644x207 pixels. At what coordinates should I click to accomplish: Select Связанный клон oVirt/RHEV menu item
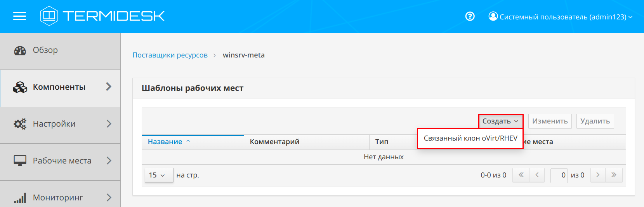point(470,138)
